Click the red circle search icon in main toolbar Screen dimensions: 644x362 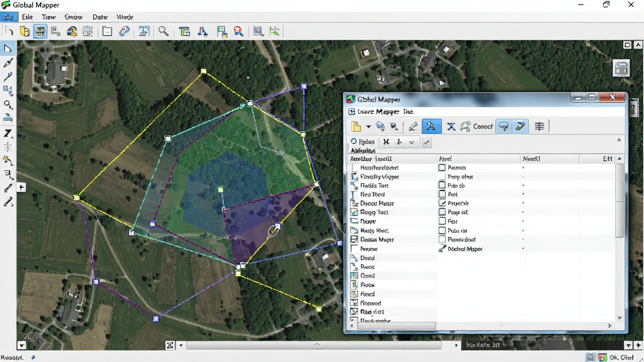[x=238, y=31]
